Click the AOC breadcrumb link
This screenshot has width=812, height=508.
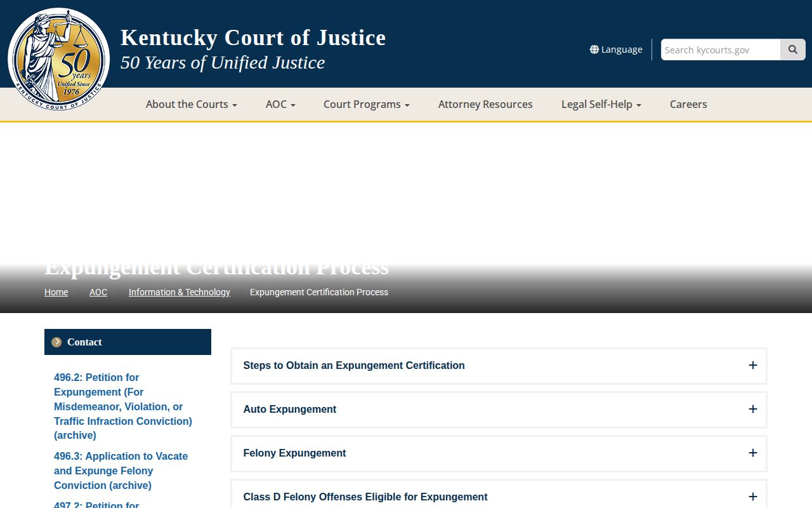click(98, 292)
